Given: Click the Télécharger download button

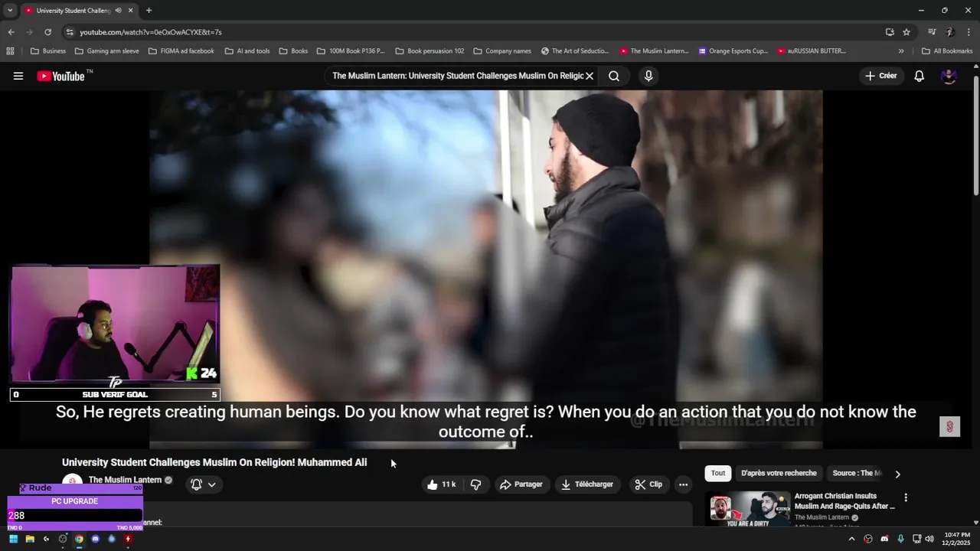Looking at the screenshot, I should pos(587,484).
